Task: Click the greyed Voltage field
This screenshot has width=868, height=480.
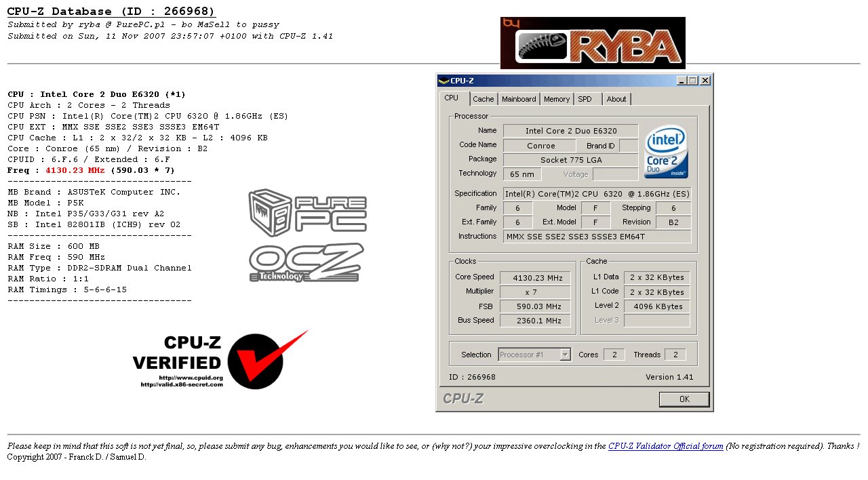Action: tap(616, 174)
